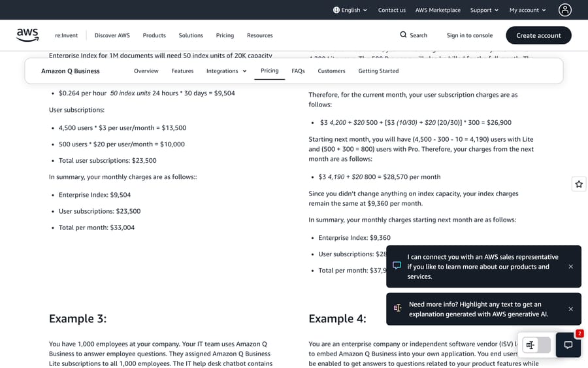
Task: Click the Example 3 heading
Action: click(78, 318)
